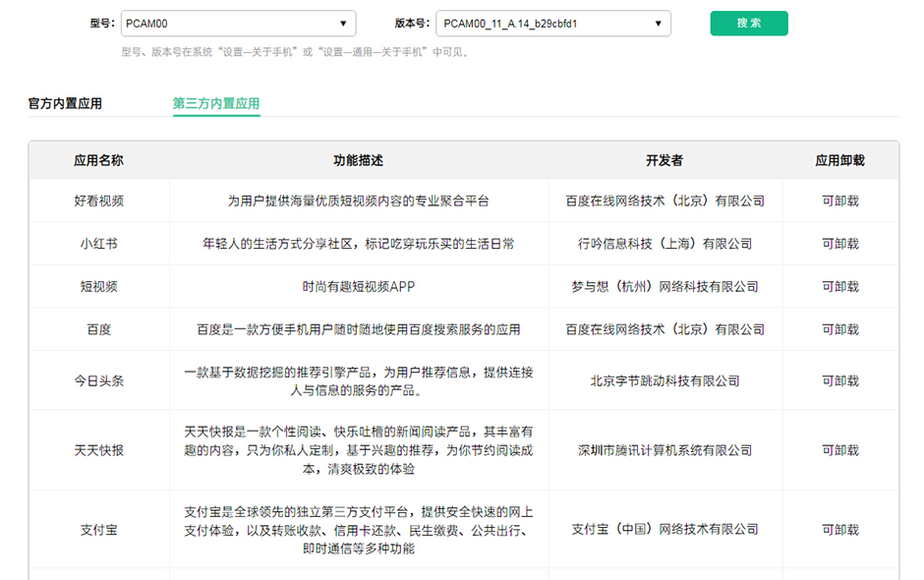Click developer 支付宝（中国）网络技术有限公司

pyautogui.click(x=664, y=529)
